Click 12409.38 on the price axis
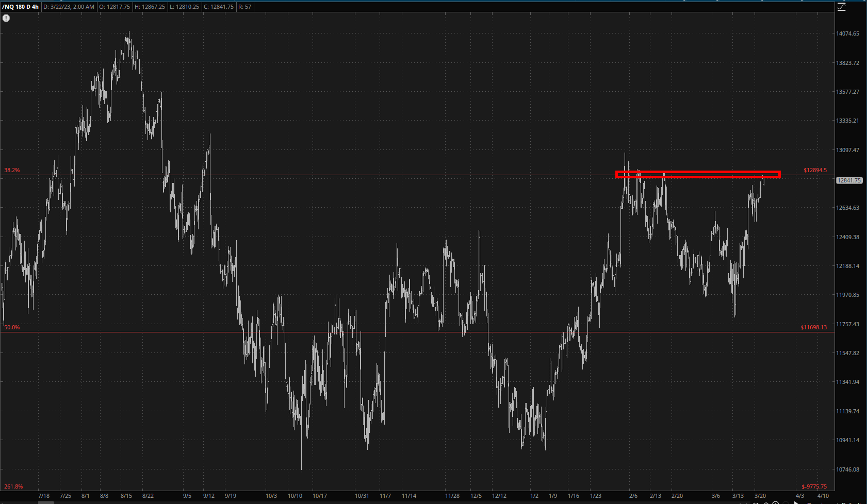 click(847, 237)
